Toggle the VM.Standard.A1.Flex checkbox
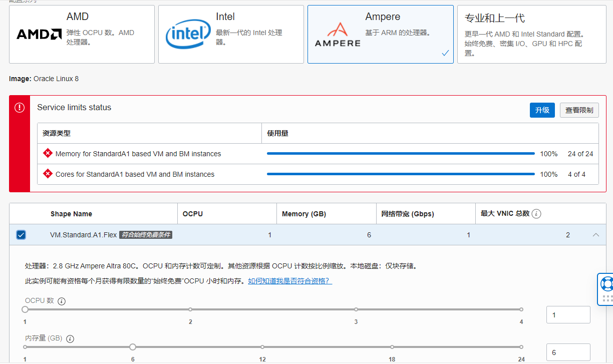This screenshot has width=613, height=364. [21, 235]
